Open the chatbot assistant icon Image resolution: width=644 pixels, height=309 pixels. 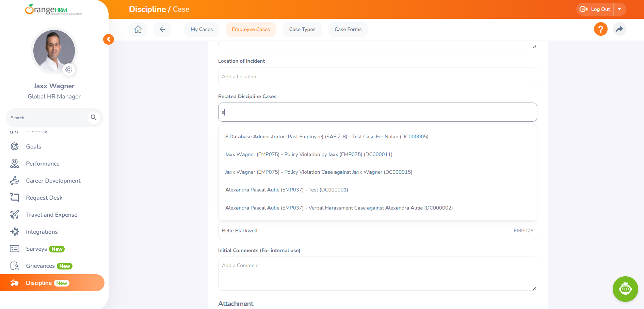(x=625, y=289)
